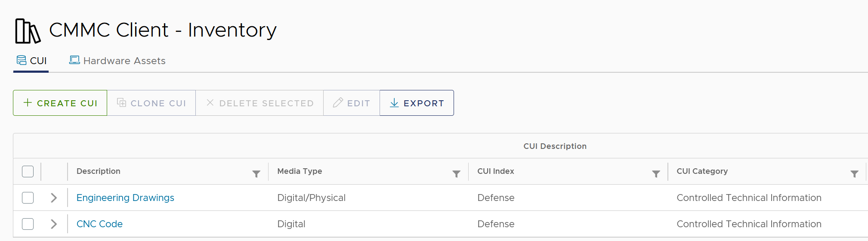Image resolution: width=868 pixels, height=241 pixels.
Task: Filter by CUI Category
Action: (854, 174)
